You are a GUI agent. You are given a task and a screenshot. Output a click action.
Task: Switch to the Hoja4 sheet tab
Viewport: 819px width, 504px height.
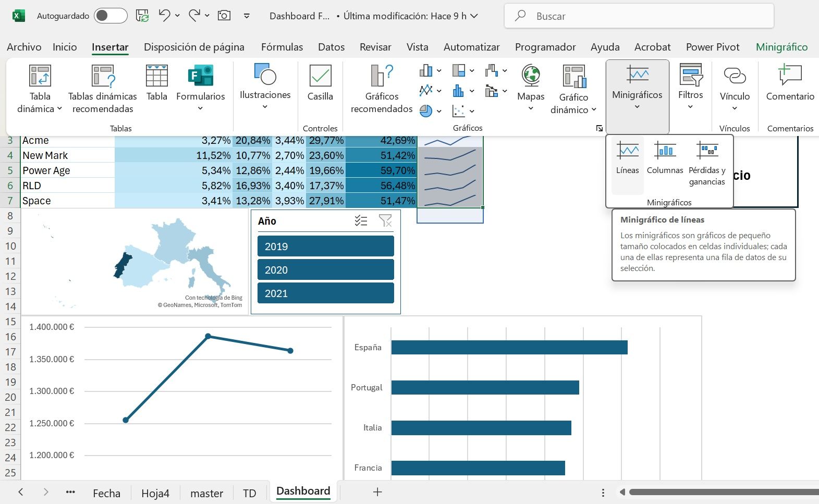[155, 493]
